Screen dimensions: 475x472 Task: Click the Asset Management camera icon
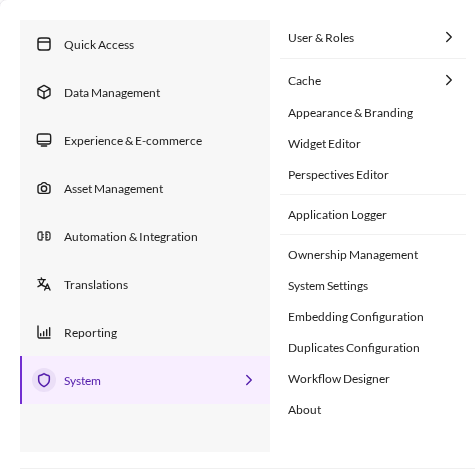[44, 188]
